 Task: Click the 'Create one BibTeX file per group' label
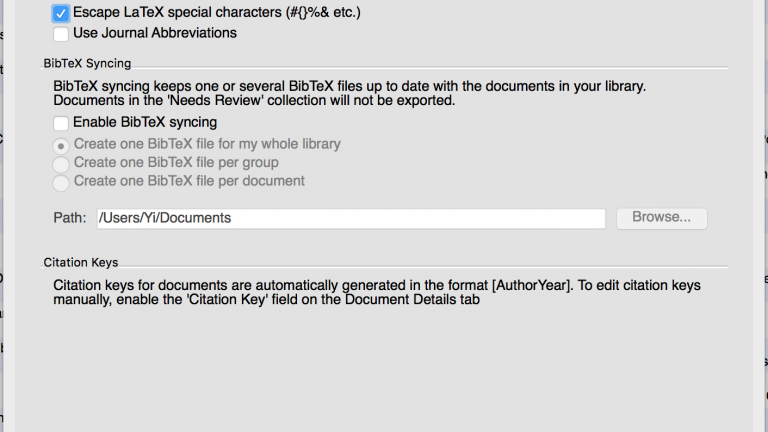tap(176, 163)
